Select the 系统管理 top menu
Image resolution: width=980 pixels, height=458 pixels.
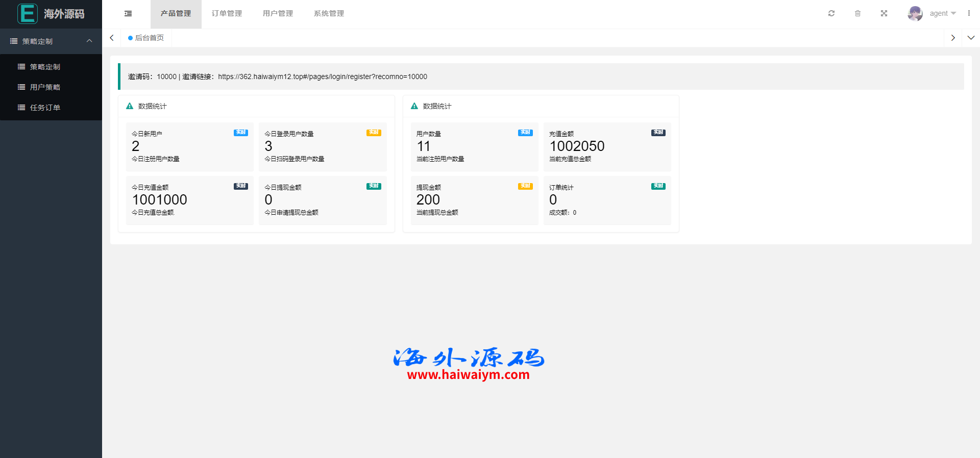tap(329, 14)
